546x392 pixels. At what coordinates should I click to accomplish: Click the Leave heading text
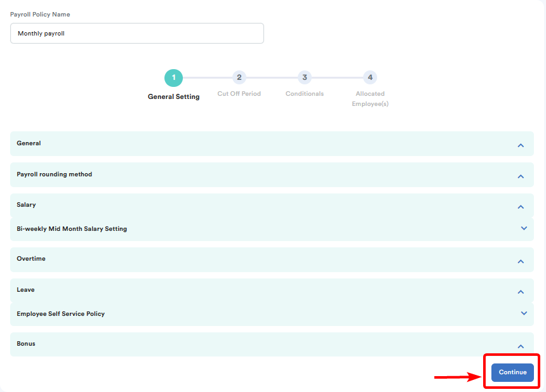click(25, 290)
